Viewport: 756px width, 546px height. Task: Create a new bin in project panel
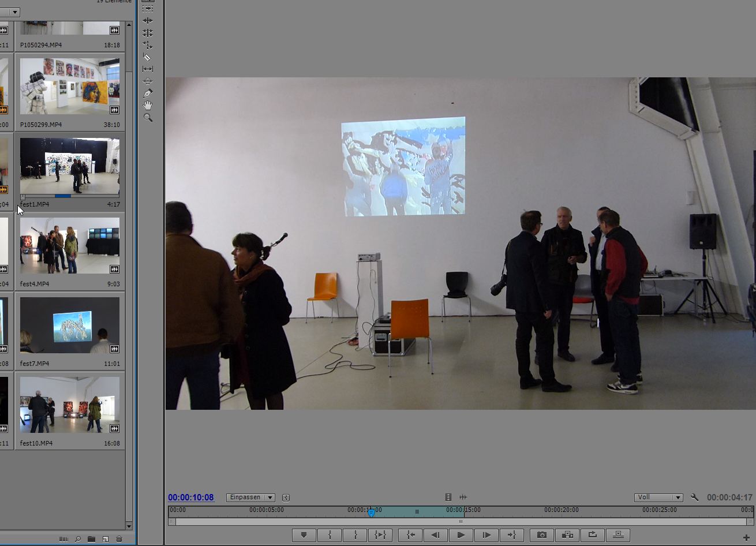[x=91, y=539]
